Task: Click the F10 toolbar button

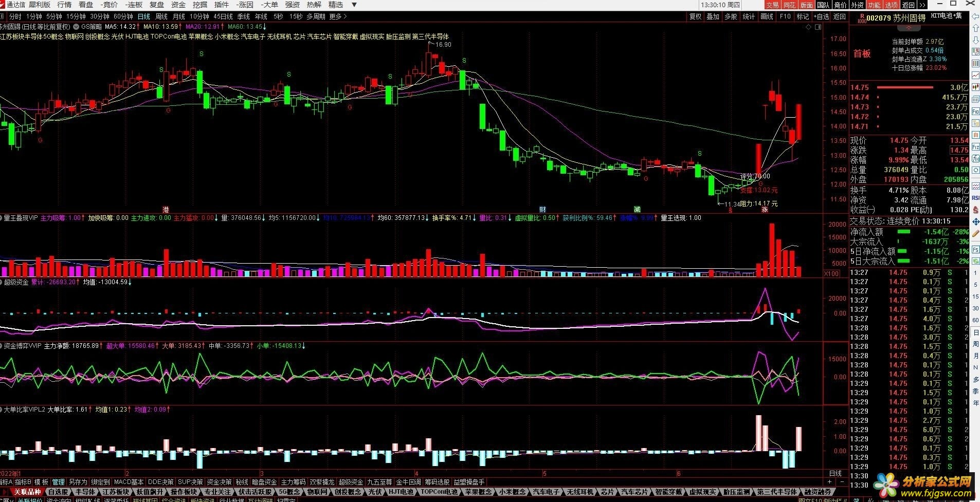Action: tap(785, 16)
